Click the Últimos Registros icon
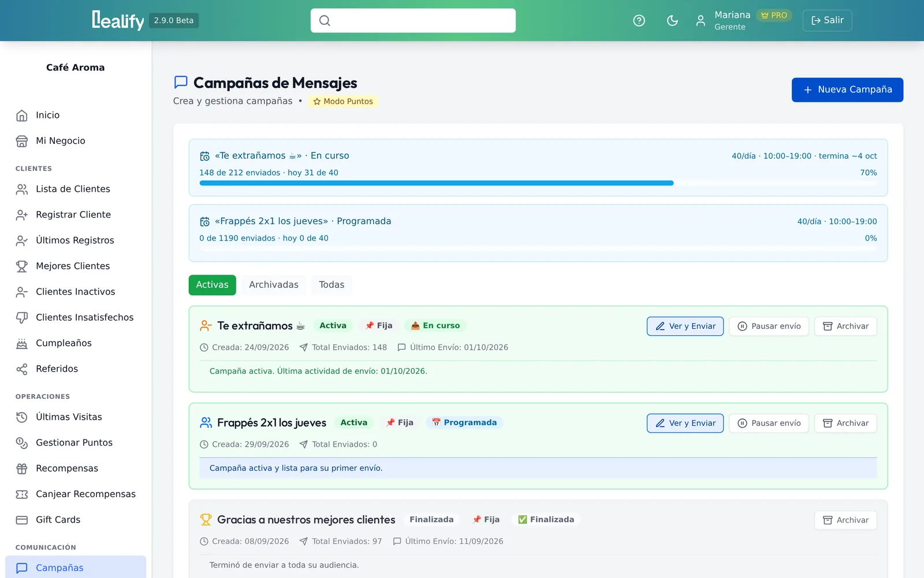This screenshot has height=578, width=924. [22, 240]
